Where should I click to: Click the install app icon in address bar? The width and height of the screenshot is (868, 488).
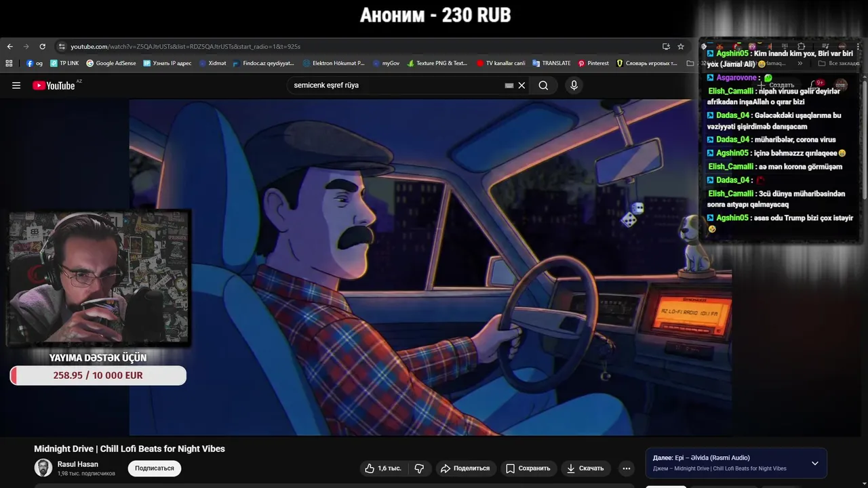(666, 47)
